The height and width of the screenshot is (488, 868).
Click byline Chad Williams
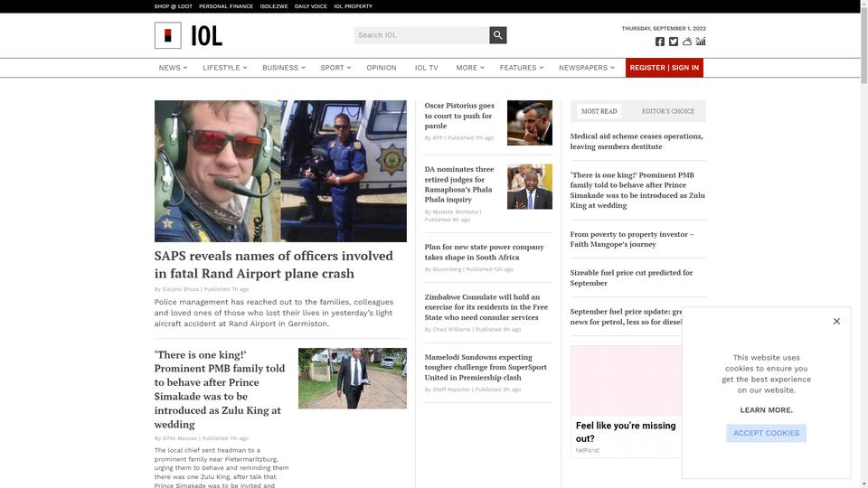451,329
